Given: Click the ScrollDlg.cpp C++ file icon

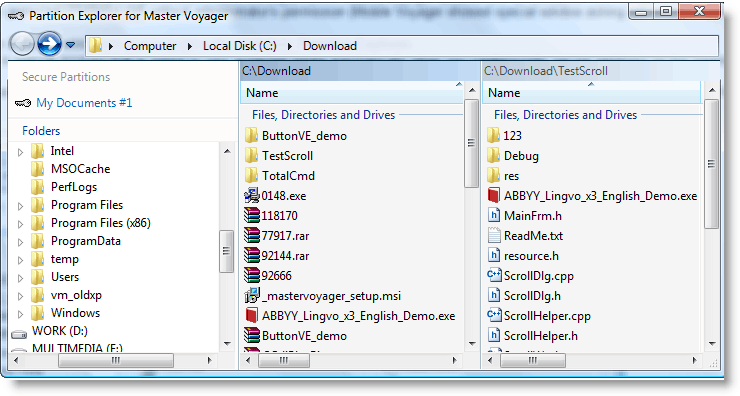Looking at the screenshot, I should click(x=494, y=275).
